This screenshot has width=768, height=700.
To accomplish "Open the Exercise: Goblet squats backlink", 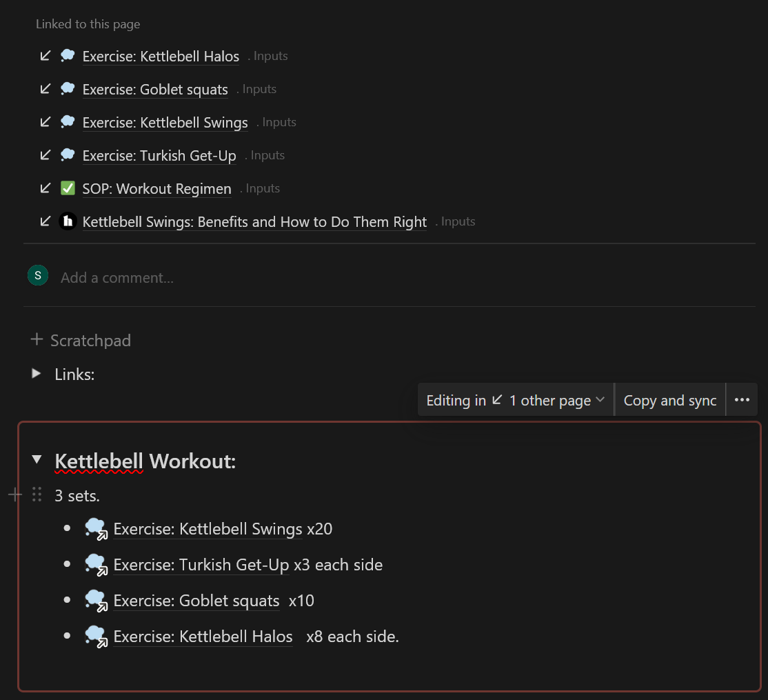I will 155,90.
